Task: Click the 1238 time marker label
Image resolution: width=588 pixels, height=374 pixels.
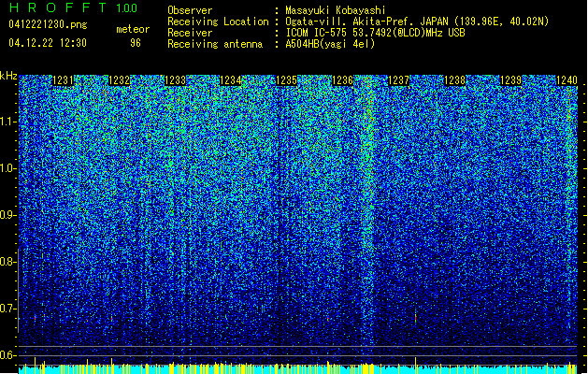Action: click(455, 80)
